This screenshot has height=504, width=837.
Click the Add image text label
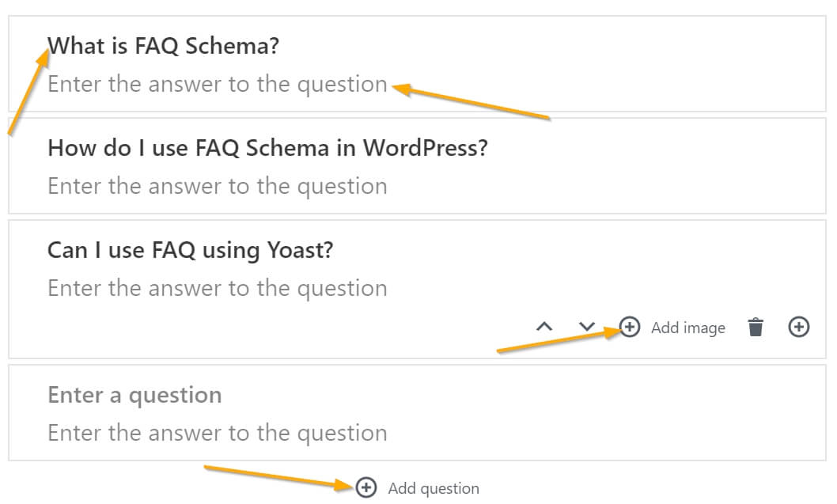(687, 327)
